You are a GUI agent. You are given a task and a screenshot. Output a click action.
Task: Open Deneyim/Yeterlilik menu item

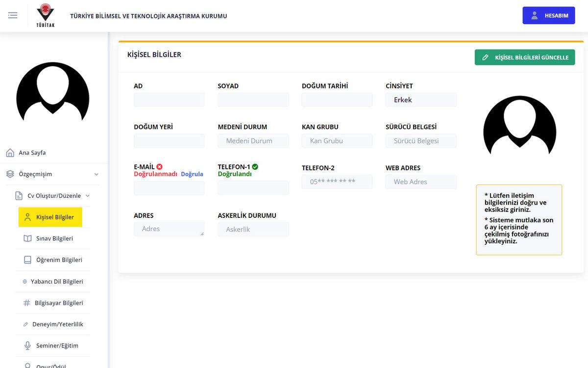pos(57,324)
